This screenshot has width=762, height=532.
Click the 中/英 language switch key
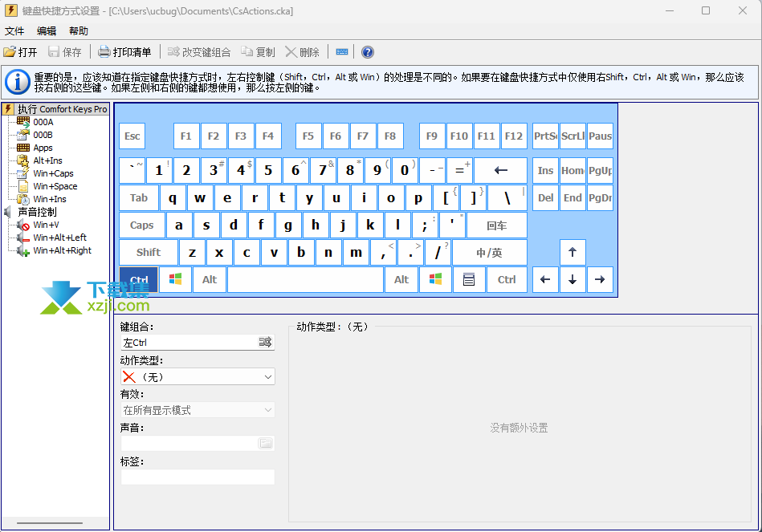point(489,252)
